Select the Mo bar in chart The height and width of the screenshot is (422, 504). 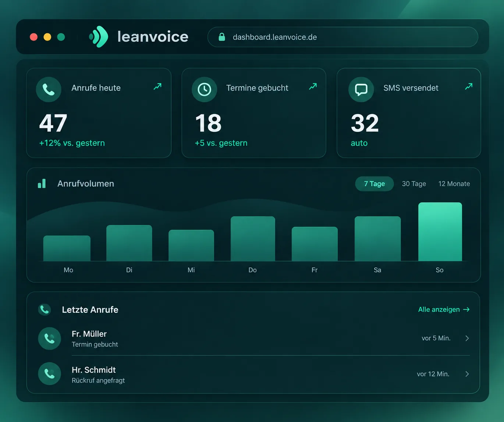67,248
